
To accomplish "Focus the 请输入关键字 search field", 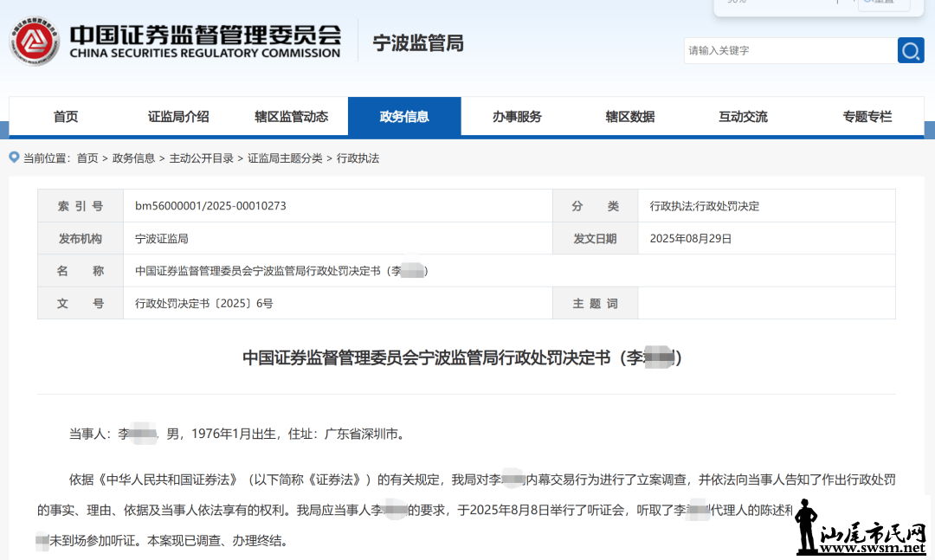I will click(788, 50).
